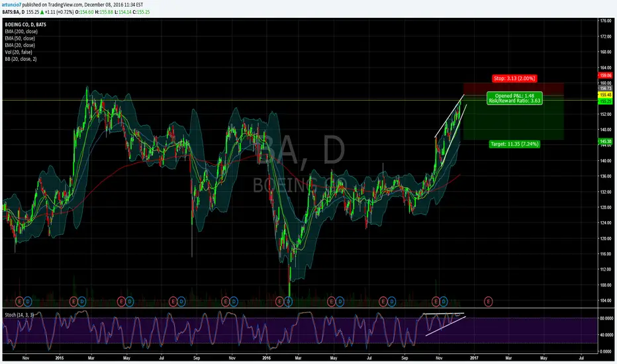Image resolution: width=617 pixels, height=364 pixels.
Task: Open earnings marker E near late July 2016
Action: pos(383,302)
